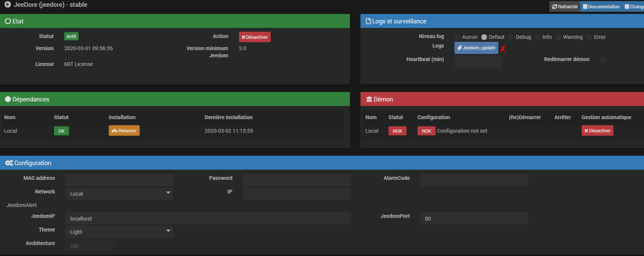Toggle the Redémarrer démon checkbox
Screen dimensions: 644x256
(603, 60)
